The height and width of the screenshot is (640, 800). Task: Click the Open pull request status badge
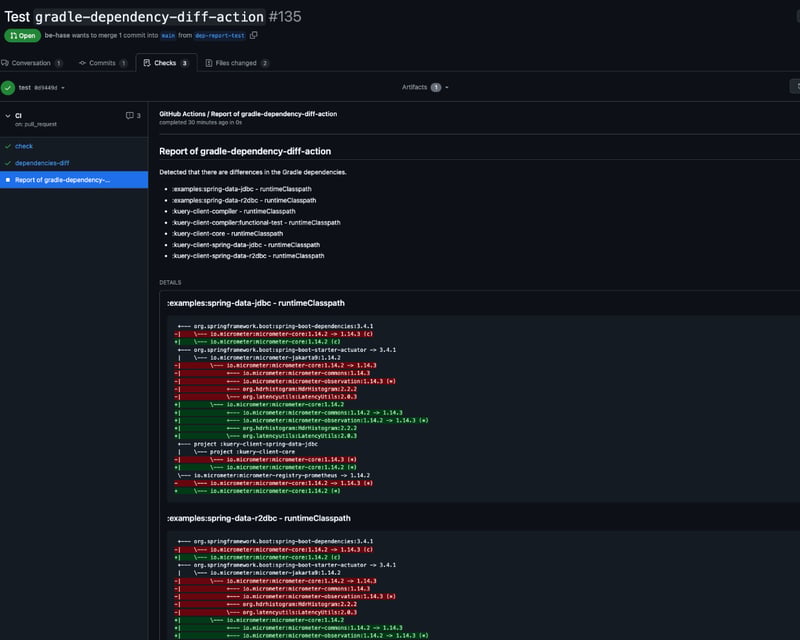click(x=22, y=35)
